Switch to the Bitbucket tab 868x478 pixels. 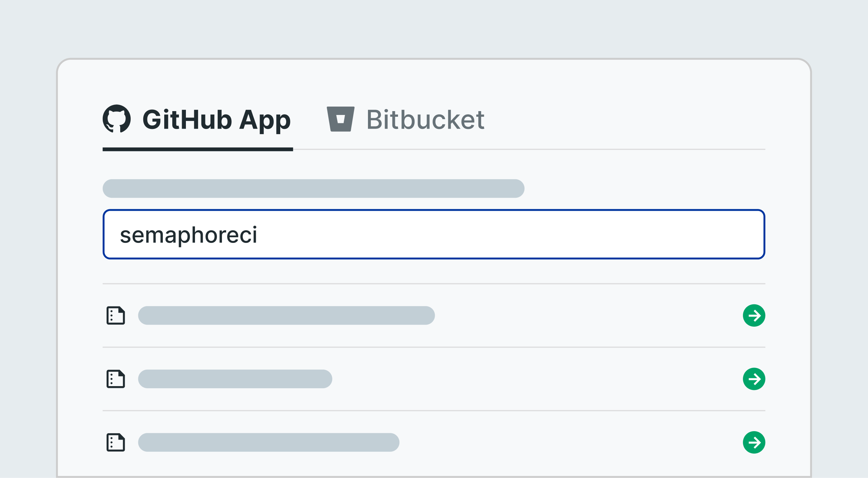point(406,119)
